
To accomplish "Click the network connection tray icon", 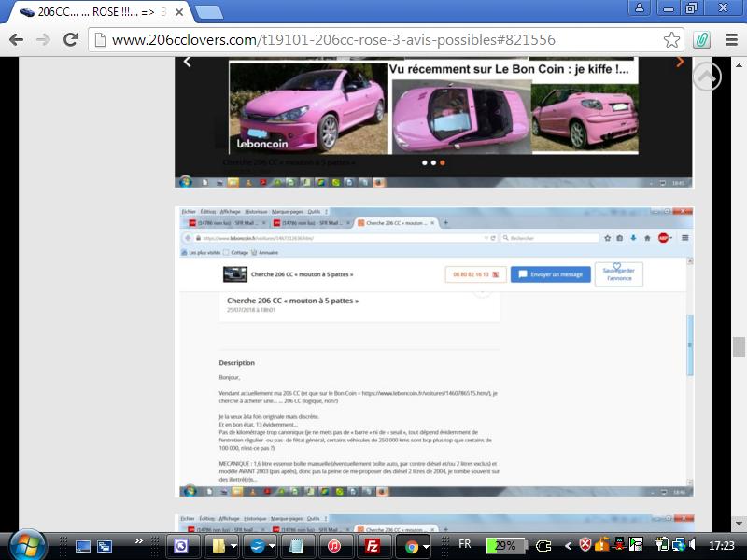I will pos(678,544).
